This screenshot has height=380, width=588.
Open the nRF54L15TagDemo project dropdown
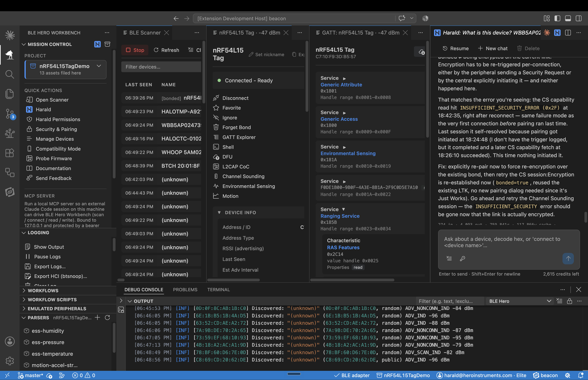point(66,69)
